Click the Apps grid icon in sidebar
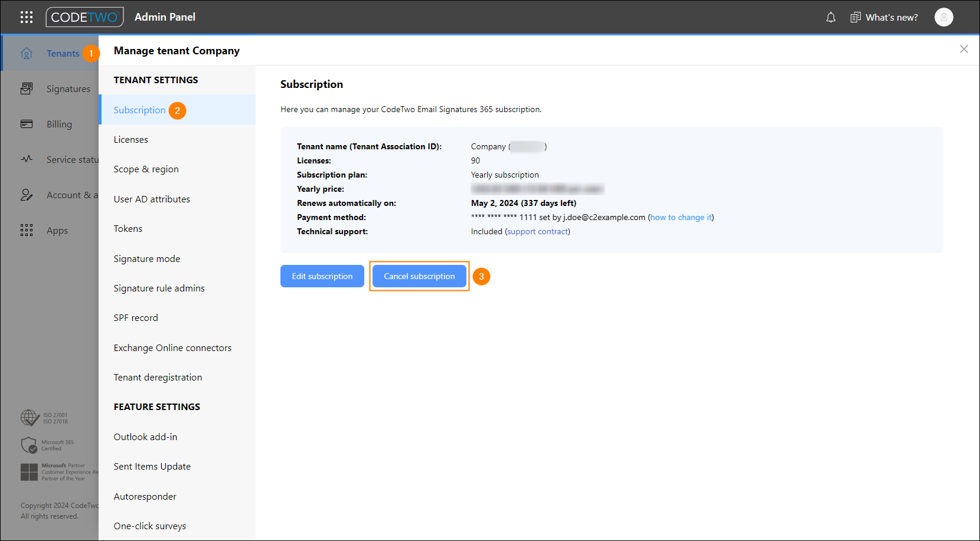Screen dimensions: 980x541 pyautogui.click(x=27, y=230)
